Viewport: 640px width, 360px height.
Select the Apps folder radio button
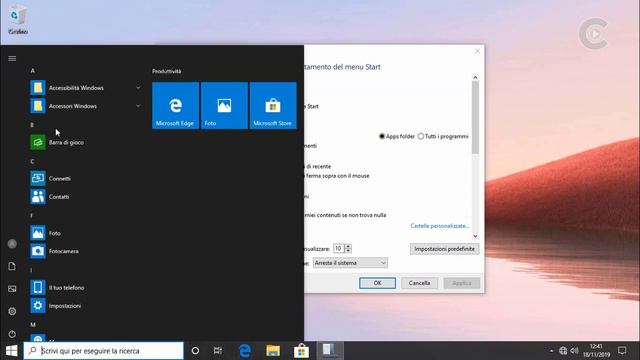(x=382, y=136)
